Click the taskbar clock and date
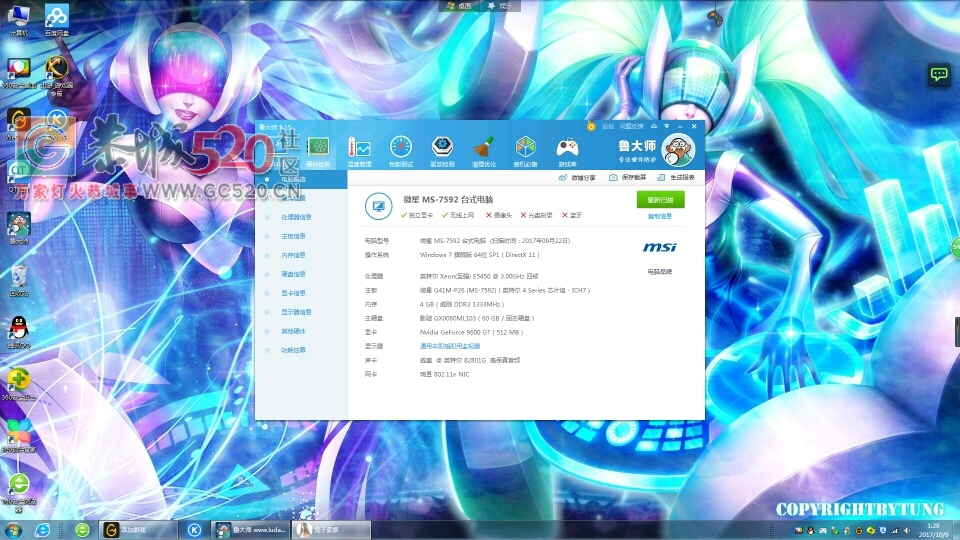The width and height of the screenshot is (960, 540). click(x=933, y=530)
